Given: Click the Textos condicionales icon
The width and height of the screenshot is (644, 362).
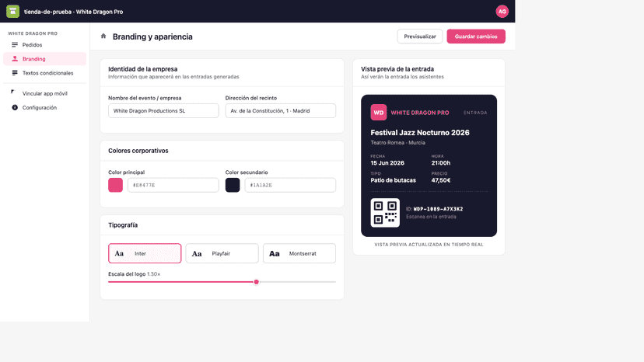Looking at the screenshot, I should 15,73.
